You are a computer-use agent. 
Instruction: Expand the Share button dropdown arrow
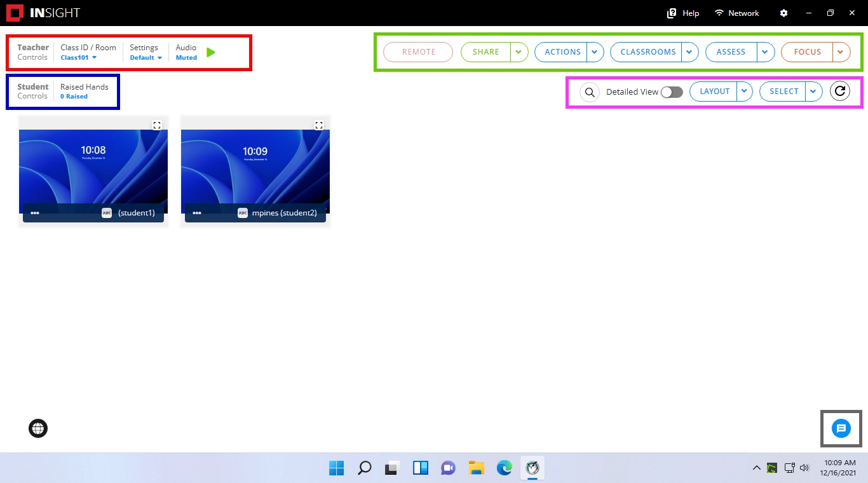click(x=520, y=52)
